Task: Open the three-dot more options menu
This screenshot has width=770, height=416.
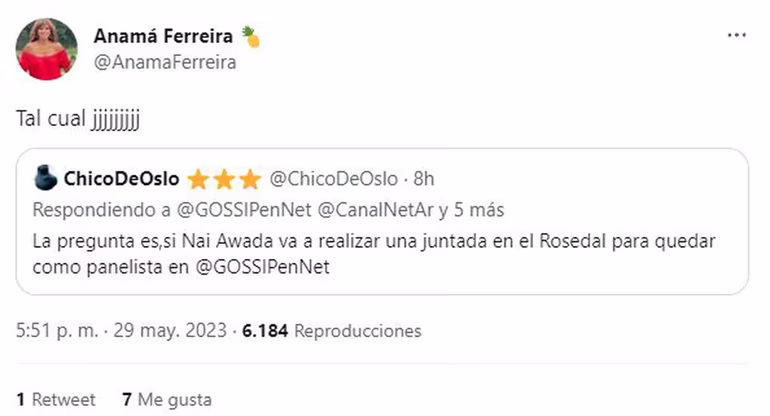Action: coord(737,36)
